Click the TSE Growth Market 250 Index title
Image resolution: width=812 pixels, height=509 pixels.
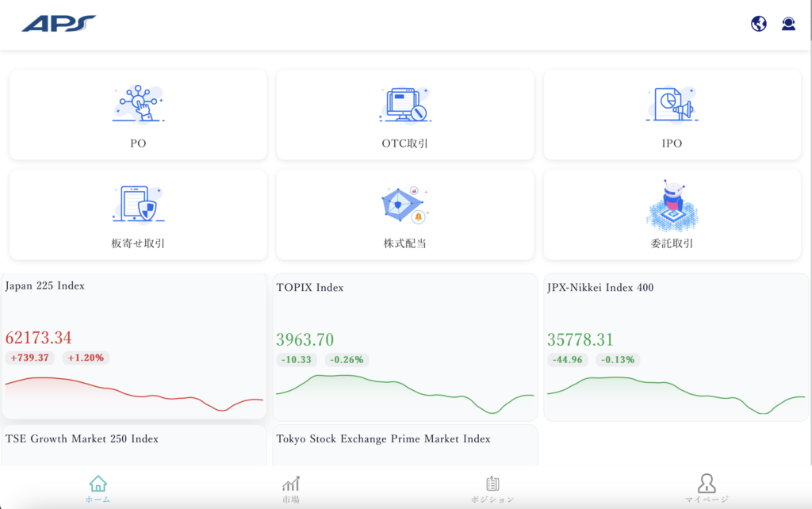click(x=82, y=439)
